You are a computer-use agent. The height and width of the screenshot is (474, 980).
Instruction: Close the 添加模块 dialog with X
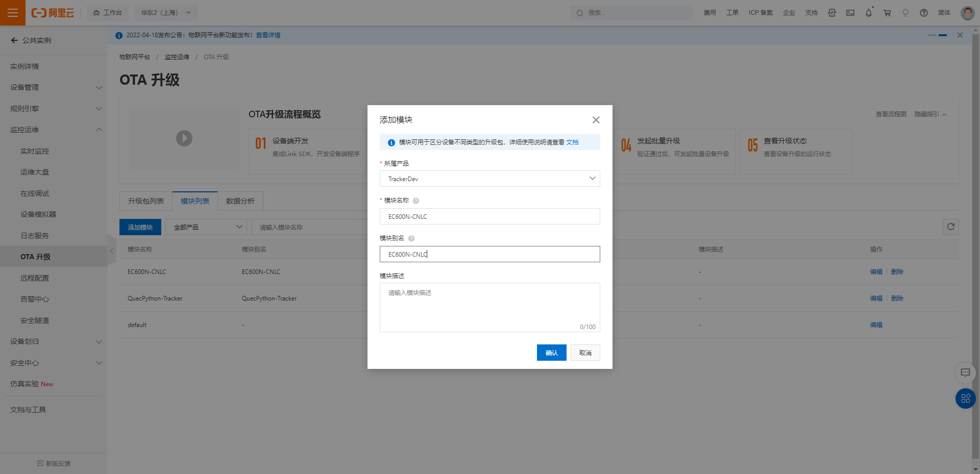coord(596,120)
